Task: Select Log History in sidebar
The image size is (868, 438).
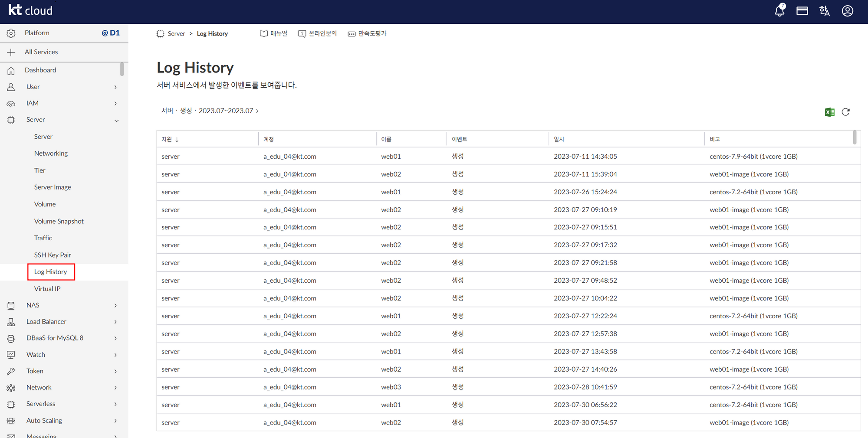Action: (x=51, y=272)
